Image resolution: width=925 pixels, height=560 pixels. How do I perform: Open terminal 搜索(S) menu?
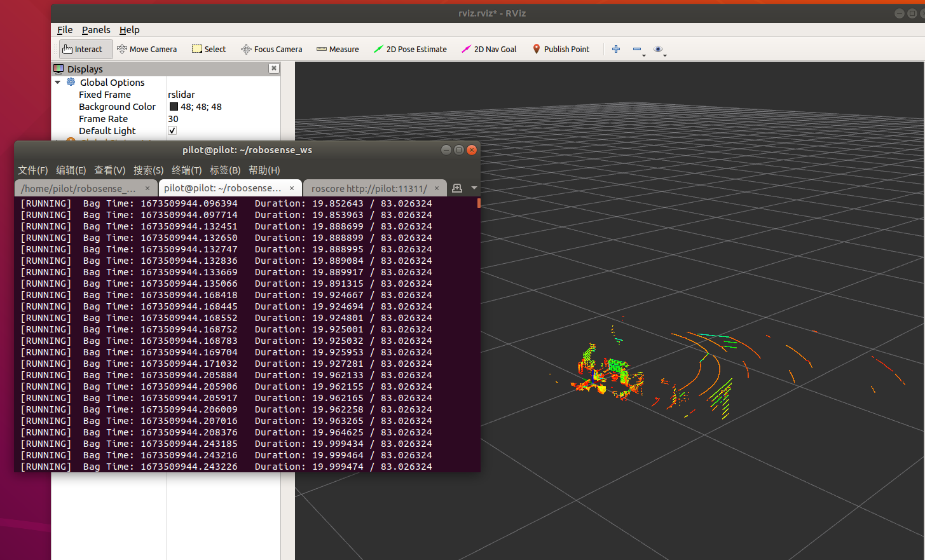[149, 170]
